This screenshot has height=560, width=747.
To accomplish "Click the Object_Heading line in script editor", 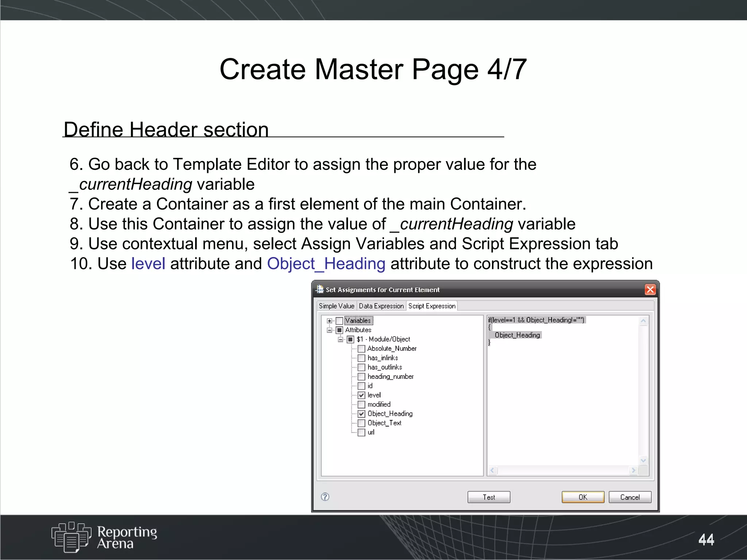I will click(x=517, y=335).
